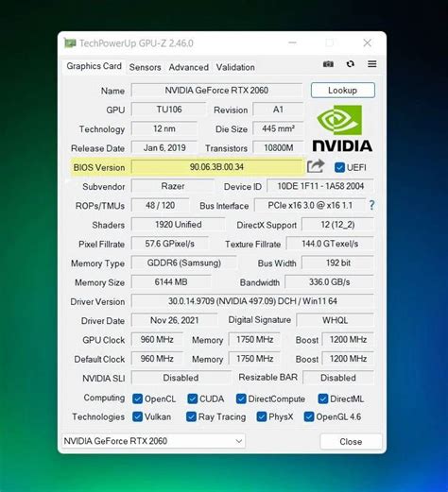Click the Bus Interface value PCIe x16 3.0

(x=310, y=206)
